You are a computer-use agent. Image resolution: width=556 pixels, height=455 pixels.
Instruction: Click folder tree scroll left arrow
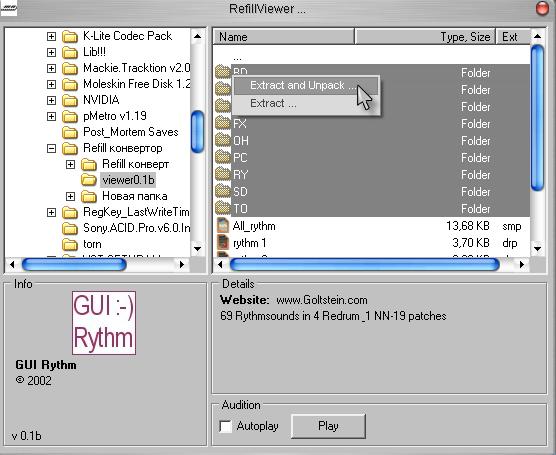point(12,265)
